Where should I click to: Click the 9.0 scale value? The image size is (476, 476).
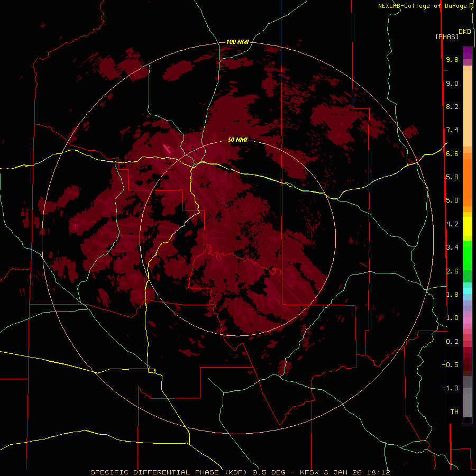click(452, 83)
